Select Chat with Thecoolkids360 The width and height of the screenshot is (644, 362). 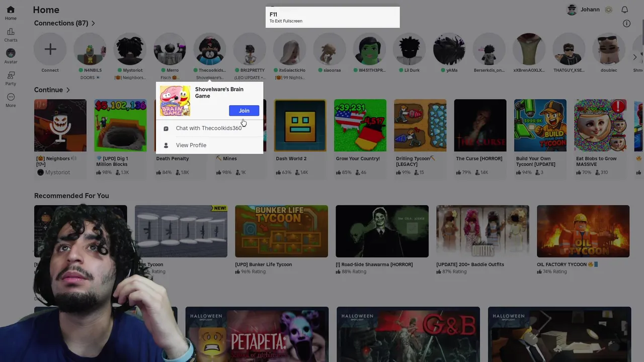coord(209,128)
